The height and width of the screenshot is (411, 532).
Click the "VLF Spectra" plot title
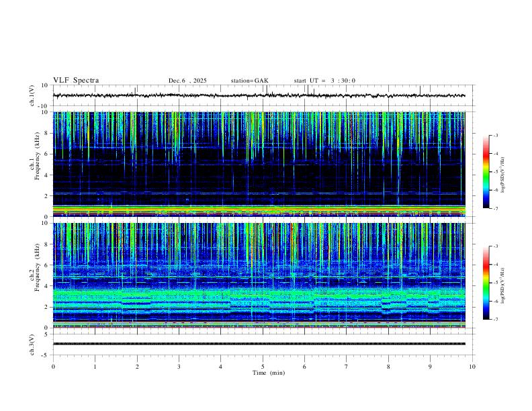[76, 81]
